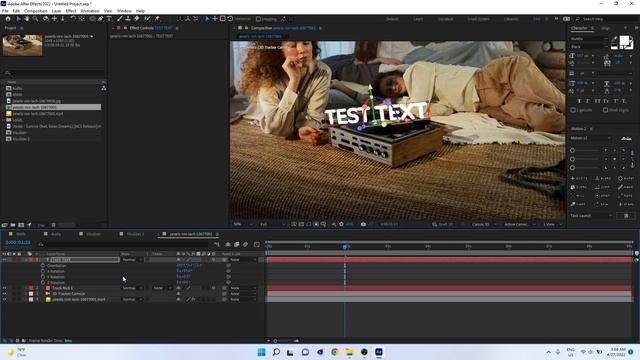Select the Solids folder in Project panel
The image size is (640, 360).
pos(17,120)
